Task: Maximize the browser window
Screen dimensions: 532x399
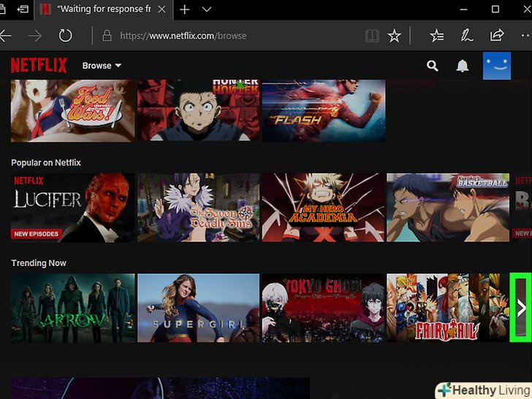Action: point(495,9)
